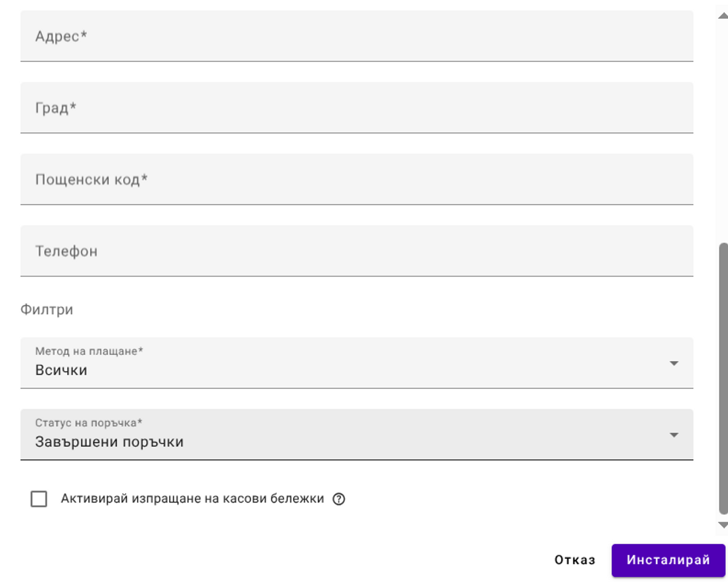The height and width of the screenshot is (582, 728).
Task: Click into the 'Телефон' field
Action: 356,251
